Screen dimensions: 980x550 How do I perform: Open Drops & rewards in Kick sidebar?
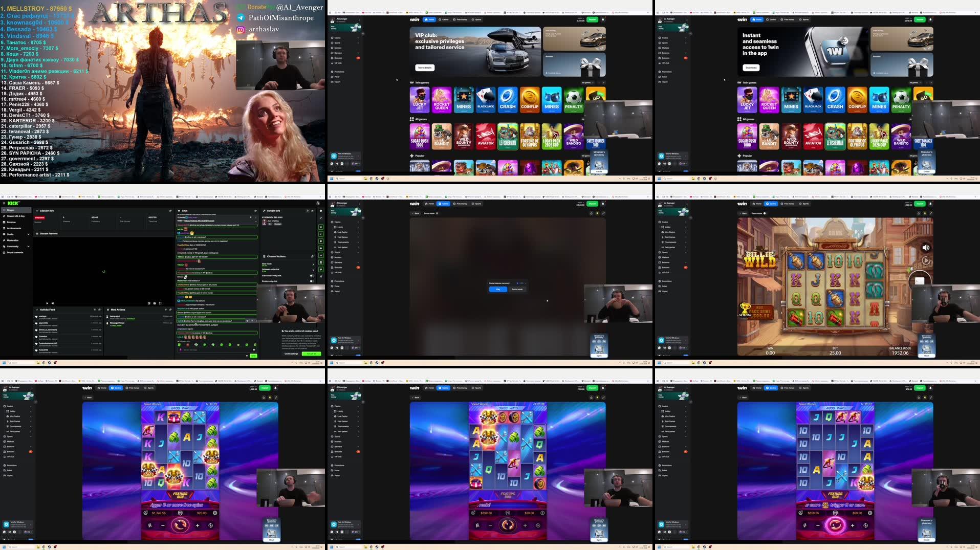coord(15,252)
